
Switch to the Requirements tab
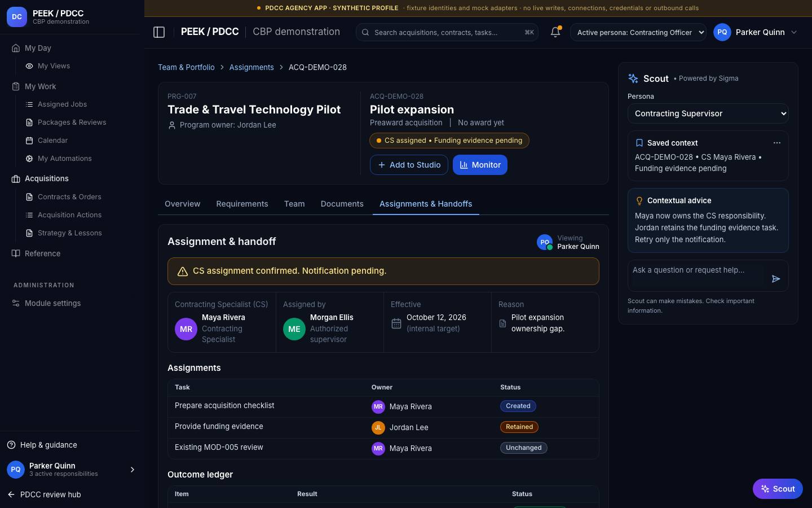242,204
